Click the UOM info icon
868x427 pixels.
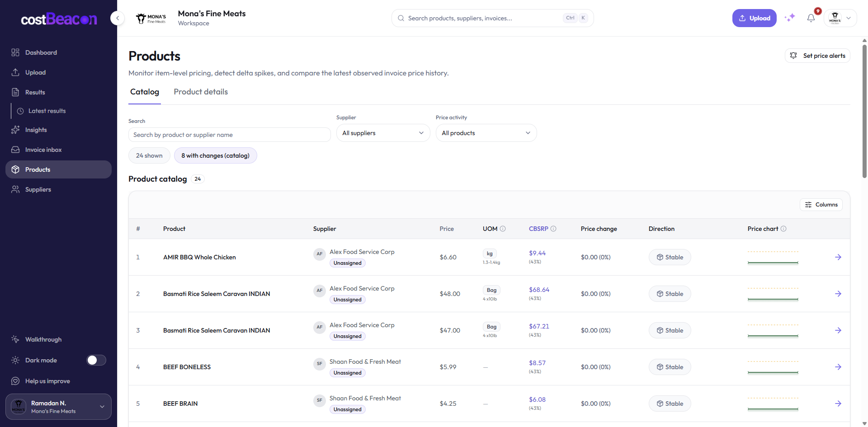[503, 229]
